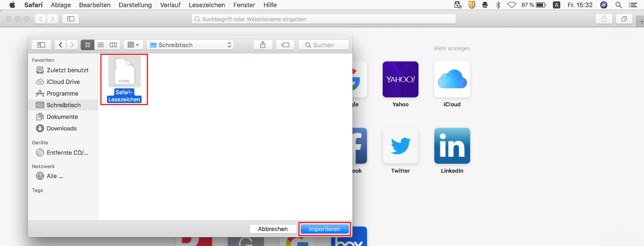Viewport: 644px width, 246px height.
Task: Click Safari back button
Action: pos(41,19)
